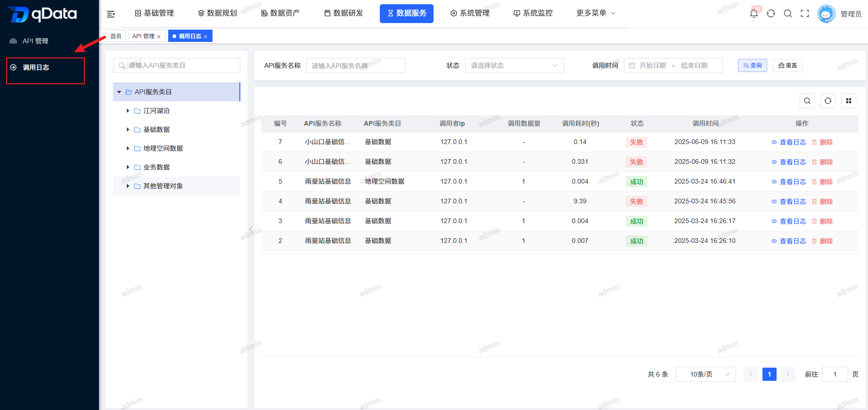Click timestamp 2025-03-24 16:45:56
This screenshot has width=868, height=410.
click(705, 201)
